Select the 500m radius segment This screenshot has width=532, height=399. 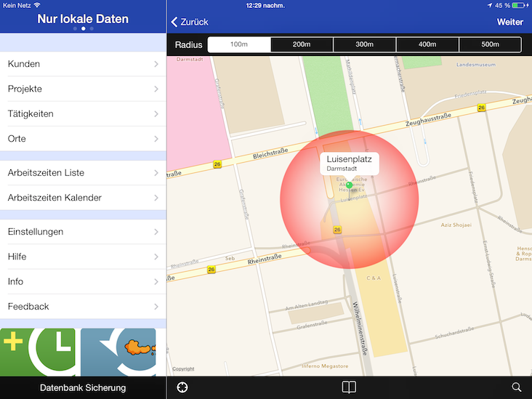490,44
